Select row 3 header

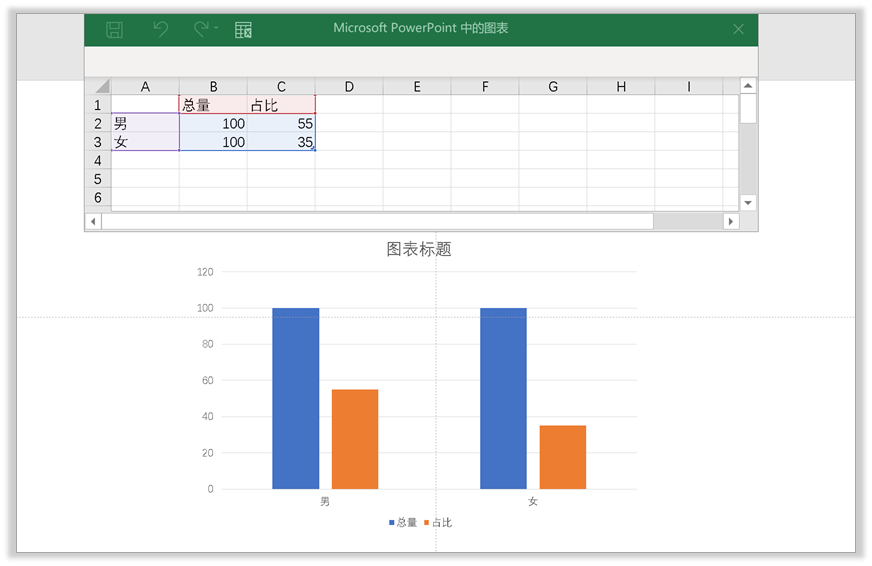pyautogui.click(x=98, y=142)
